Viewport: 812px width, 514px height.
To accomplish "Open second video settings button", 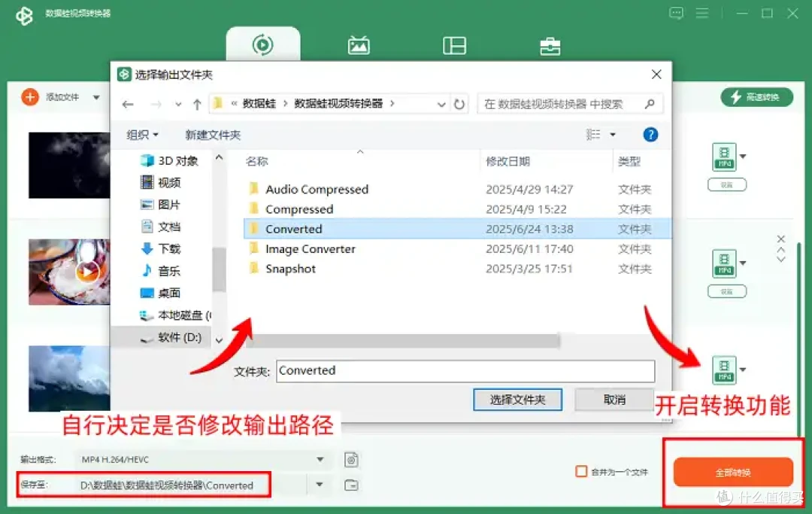I will (x=726, y=292).
